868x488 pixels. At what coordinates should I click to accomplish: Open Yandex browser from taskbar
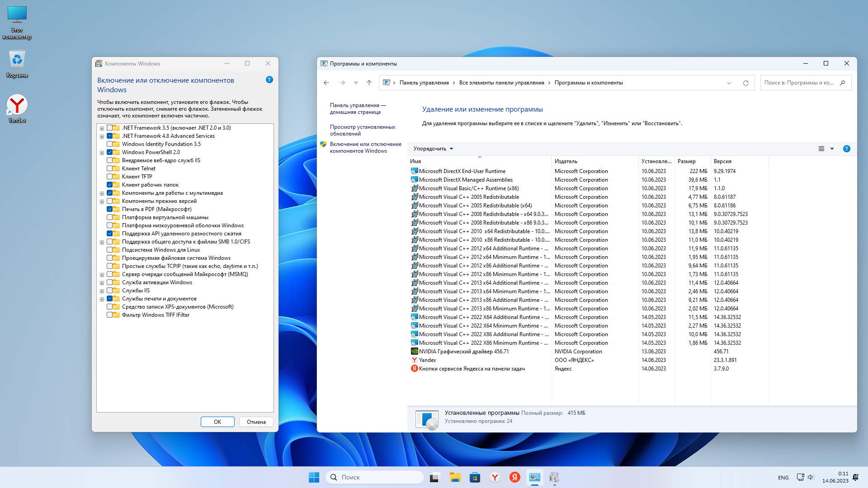(495, 477)
